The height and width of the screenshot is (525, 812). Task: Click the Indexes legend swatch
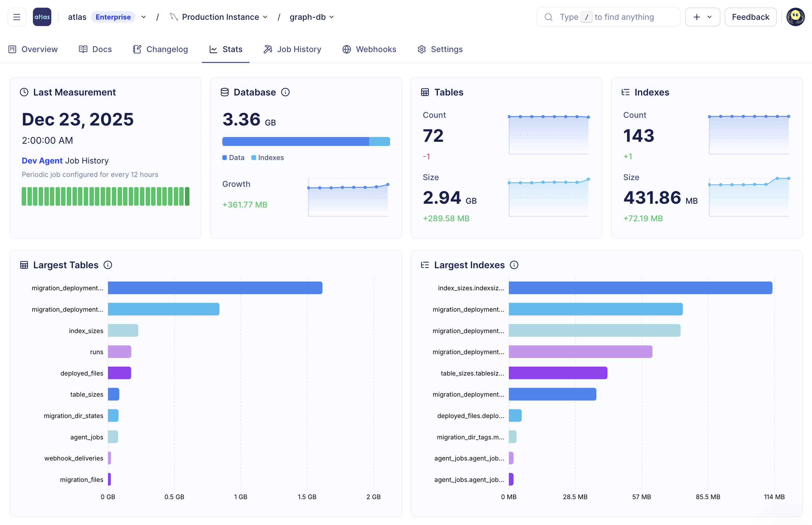(x=254, y=157)
